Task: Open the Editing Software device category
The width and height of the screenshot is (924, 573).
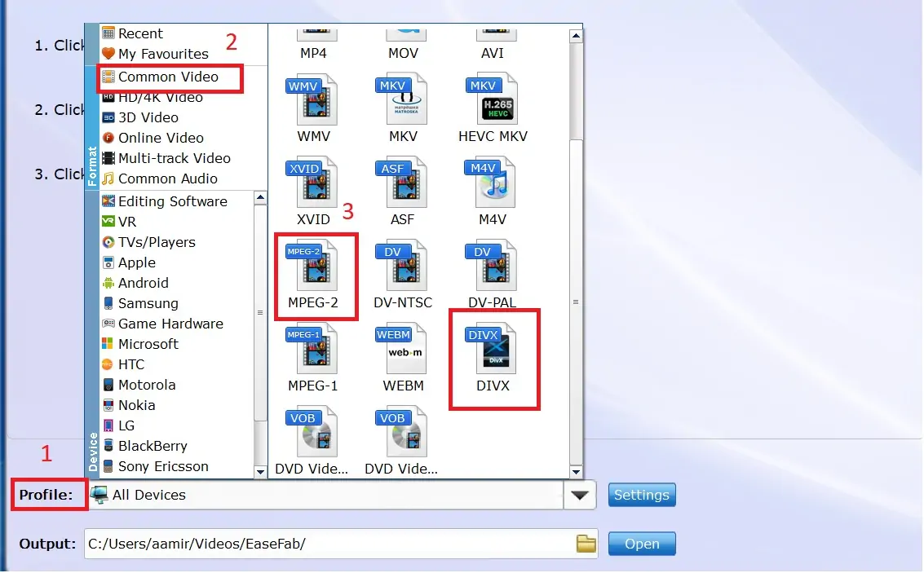Action: pyautogui.click(x=172, y=201)
